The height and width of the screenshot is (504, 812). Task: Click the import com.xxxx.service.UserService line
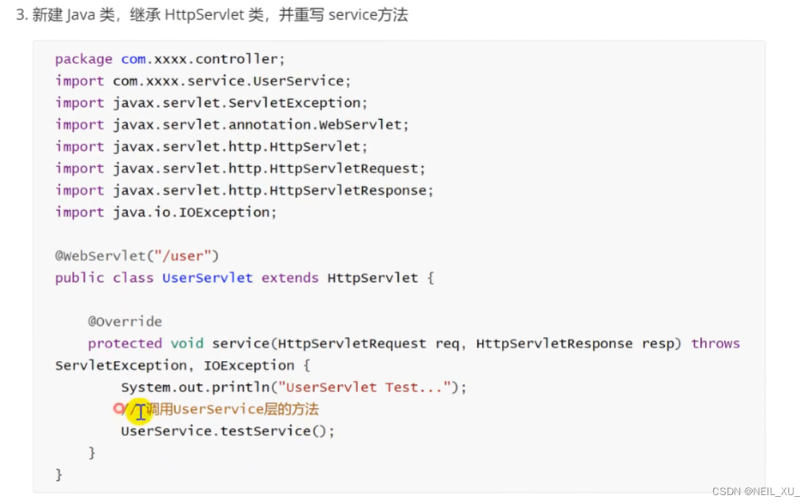pos(203,81)
